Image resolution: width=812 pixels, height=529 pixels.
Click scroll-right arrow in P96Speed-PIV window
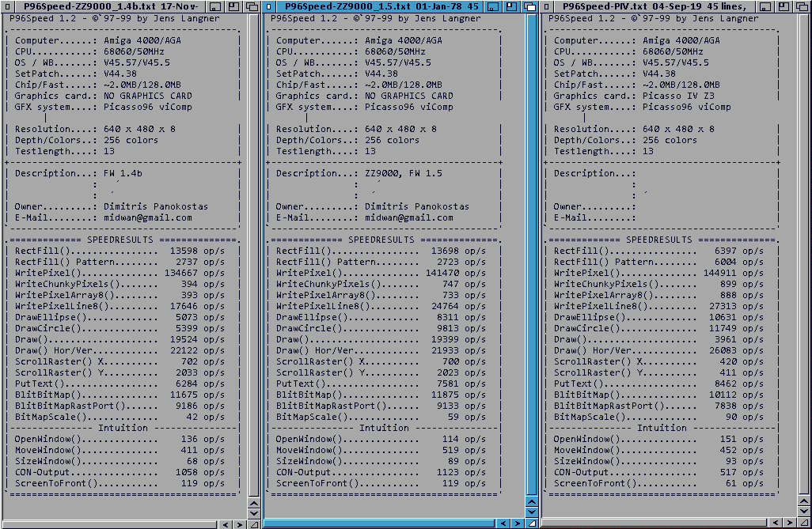coord(789,523)
